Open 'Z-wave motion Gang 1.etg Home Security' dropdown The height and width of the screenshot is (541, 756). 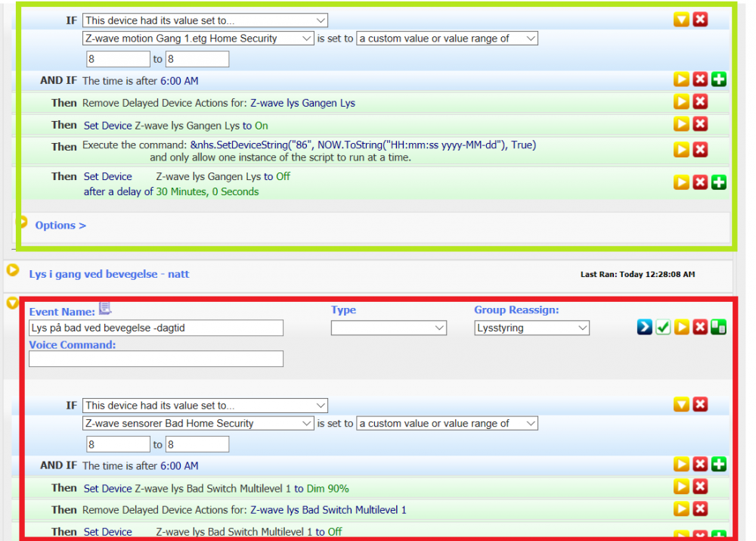click(x=198, y=38)
